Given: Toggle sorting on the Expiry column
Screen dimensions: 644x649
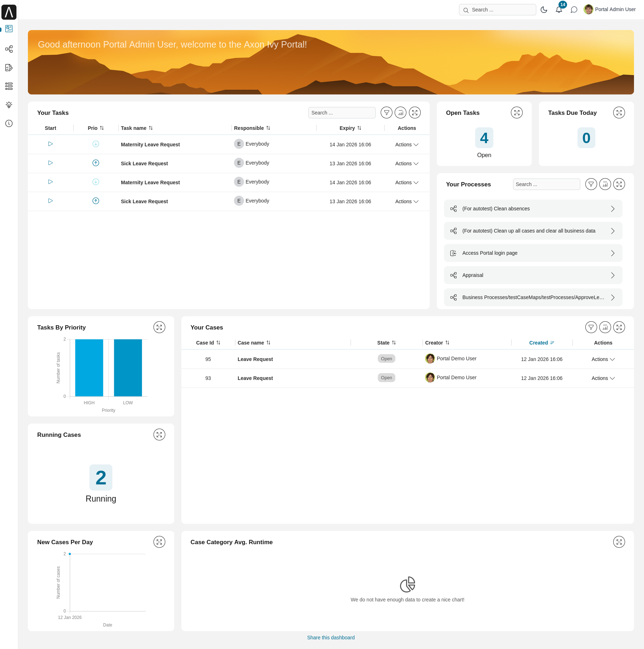Looking at the screenshot, I should click(x=360, y=128).
